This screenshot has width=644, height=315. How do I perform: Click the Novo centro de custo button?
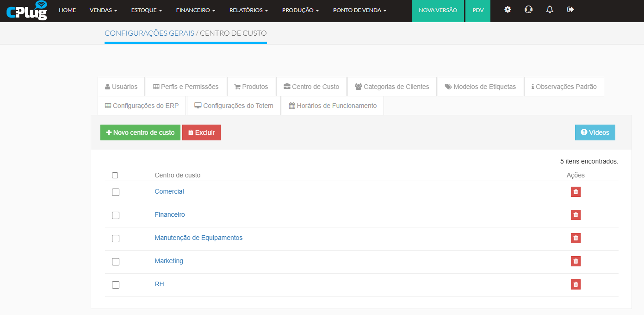click(140, 132)
